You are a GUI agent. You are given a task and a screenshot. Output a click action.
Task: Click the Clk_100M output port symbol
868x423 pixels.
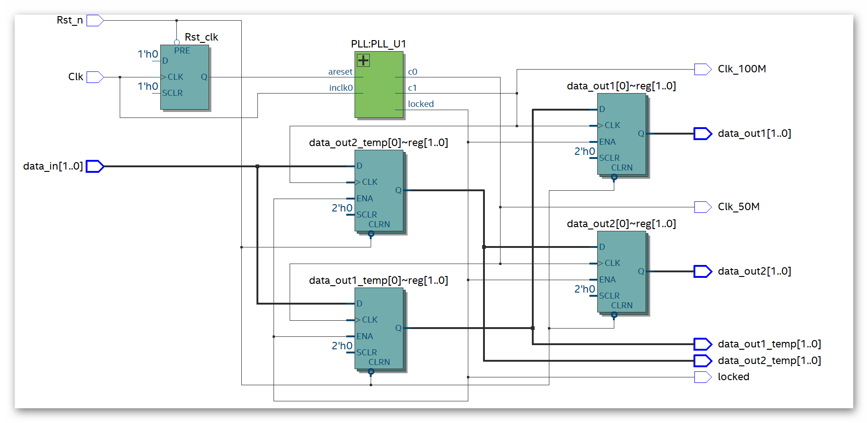tap(703, 70)
